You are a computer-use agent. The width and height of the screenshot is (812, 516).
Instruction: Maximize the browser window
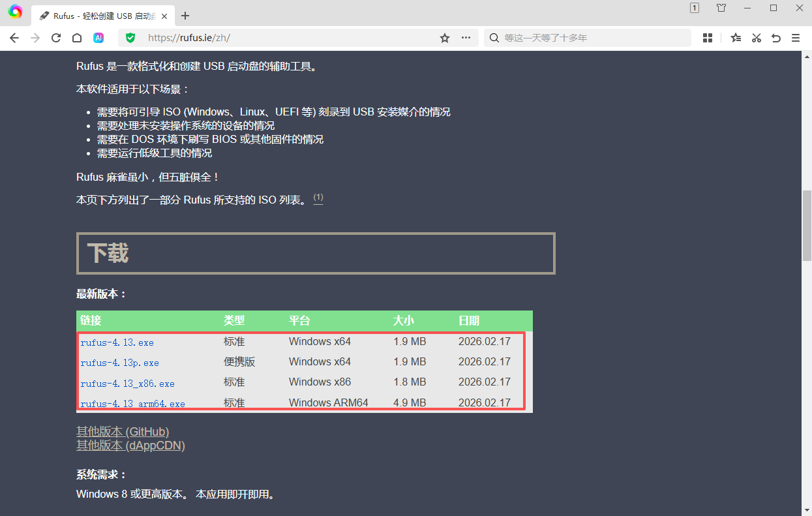point(774,8)
